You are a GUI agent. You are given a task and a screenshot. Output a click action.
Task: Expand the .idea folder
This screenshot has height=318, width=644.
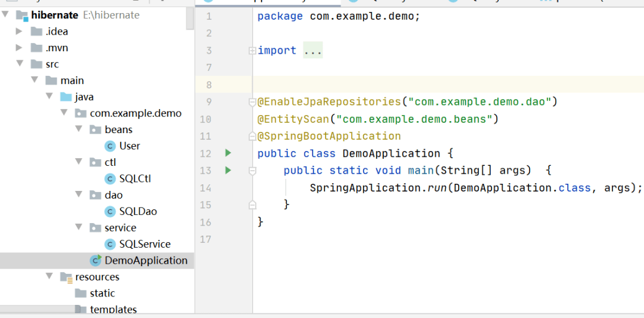click(20, 32)
